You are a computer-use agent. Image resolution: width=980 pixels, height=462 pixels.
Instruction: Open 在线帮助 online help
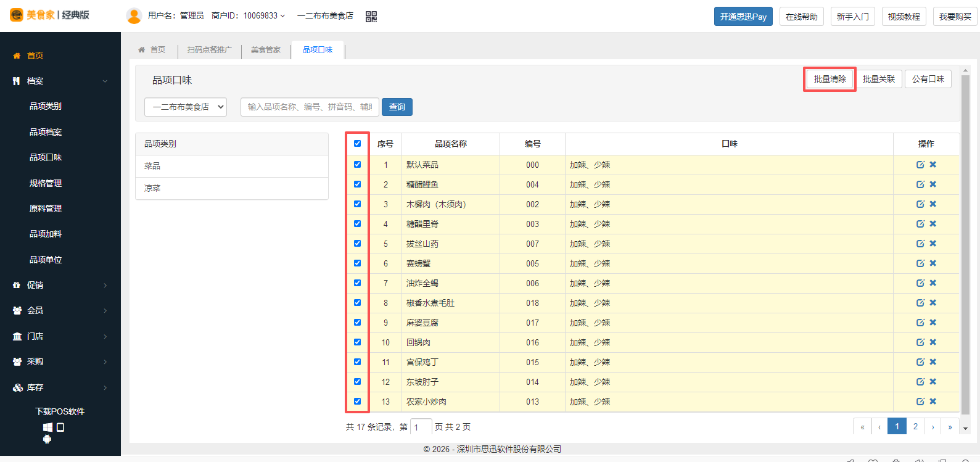802,17
